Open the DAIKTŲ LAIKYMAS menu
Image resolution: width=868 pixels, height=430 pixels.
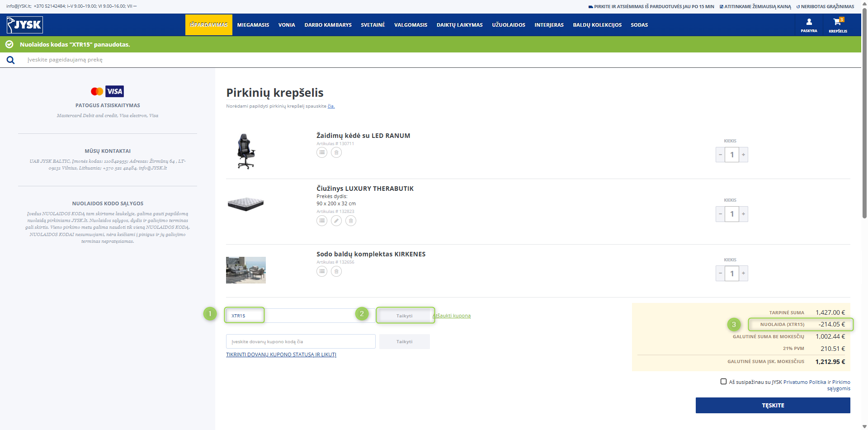coord(460,25)
